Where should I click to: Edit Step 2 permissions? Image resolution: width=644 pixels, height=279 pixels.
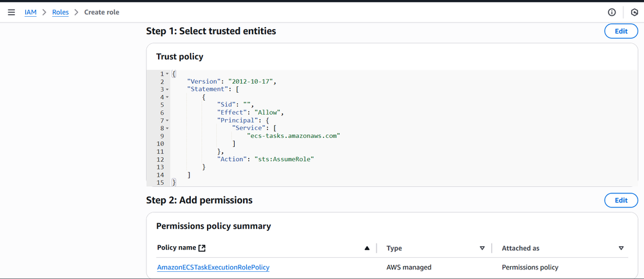(621, 200)
